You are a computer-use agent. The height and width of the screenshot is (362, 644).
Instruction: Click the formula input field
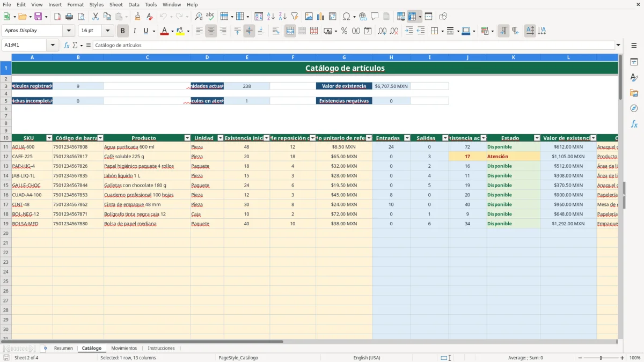point(353,45)
